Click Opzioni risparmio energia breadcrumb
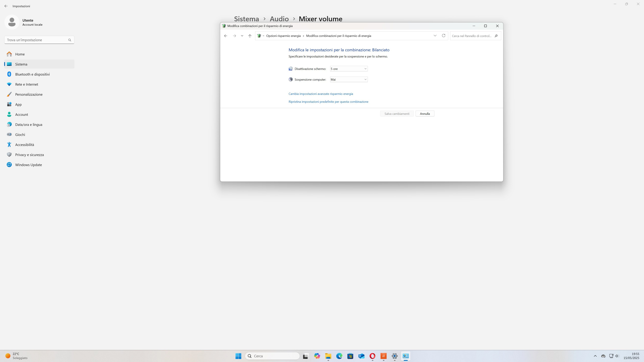This screenshot has height=362, width=644. [283, 36]
